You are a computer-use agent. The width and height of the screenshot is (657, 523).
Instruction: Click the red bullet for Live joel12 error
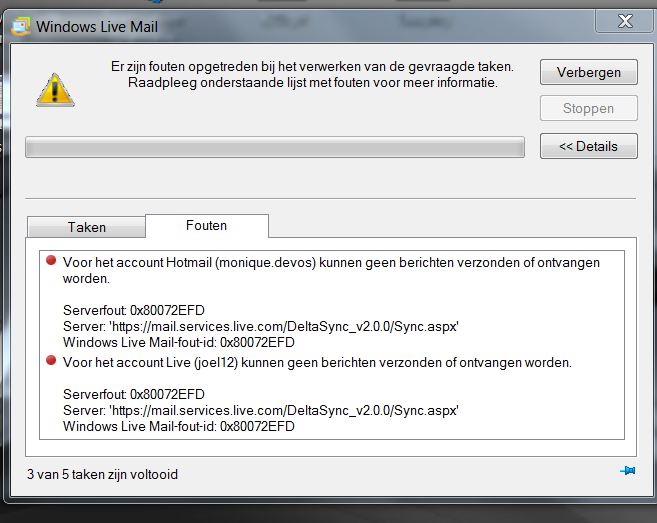(51, 360)
